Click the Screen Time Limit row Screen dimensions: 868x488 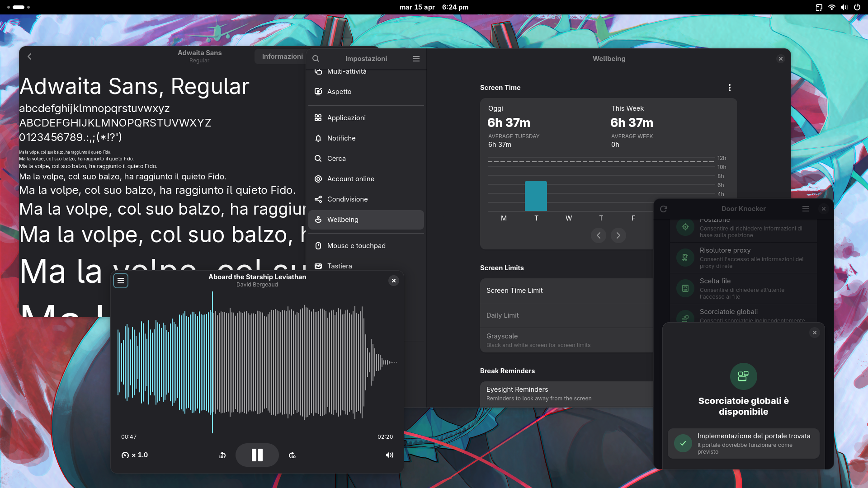point(567,291)
